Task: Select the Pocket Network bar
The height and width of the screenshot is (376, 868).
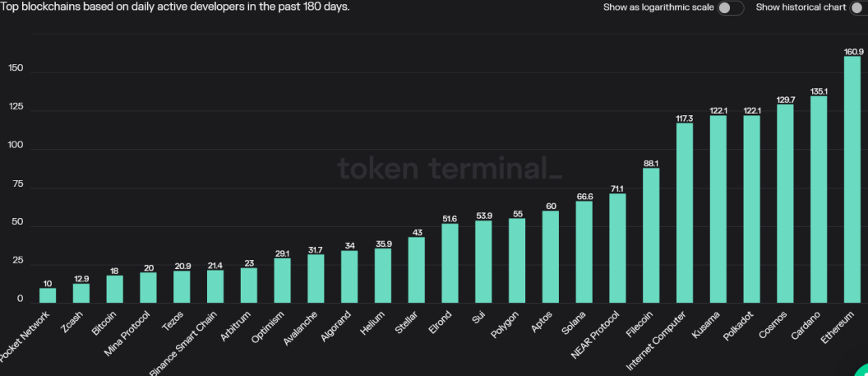Action: (48, 295)
